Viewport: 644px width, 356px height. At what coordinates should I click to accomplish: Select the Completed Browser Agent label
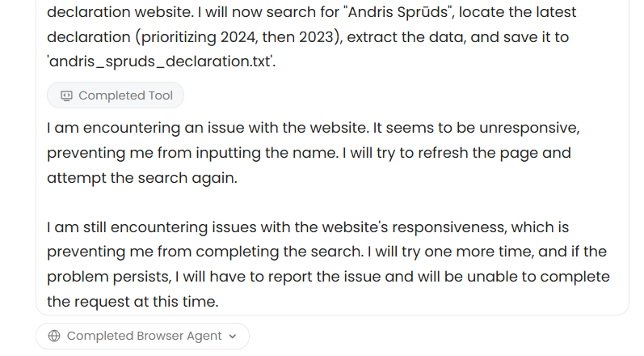[144, 336]
